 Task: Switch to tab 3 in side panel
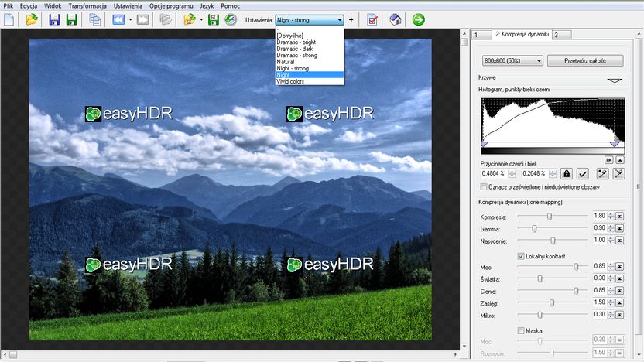561,35
